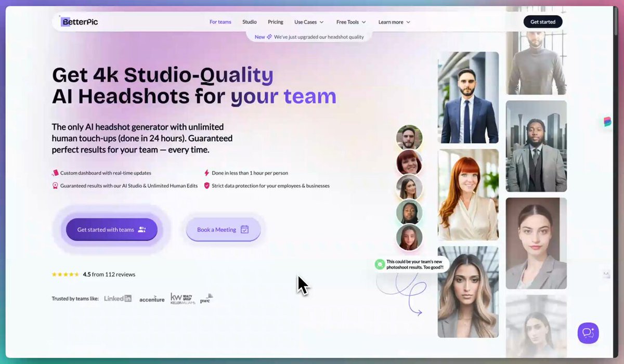This screenshot has height=364, width=624.
Task: Open the man in navy suit headshot
Action: coord(468,97)
